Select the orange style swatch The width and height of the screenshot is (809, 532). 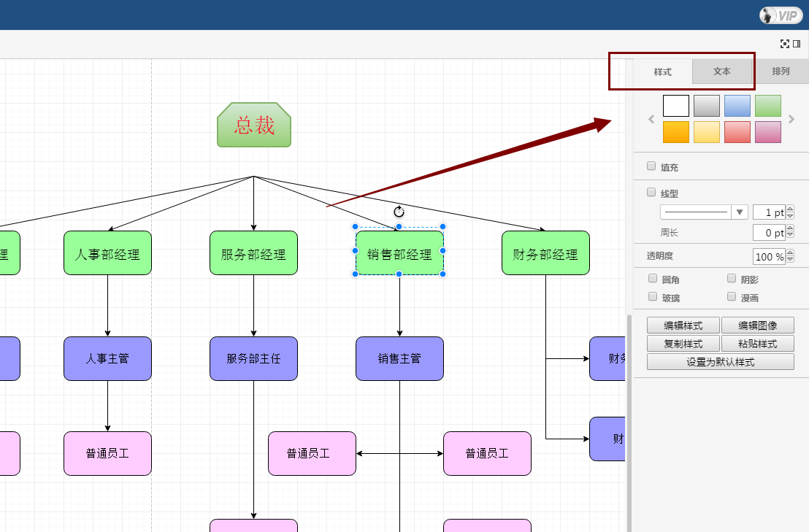(x=676, y=132)
